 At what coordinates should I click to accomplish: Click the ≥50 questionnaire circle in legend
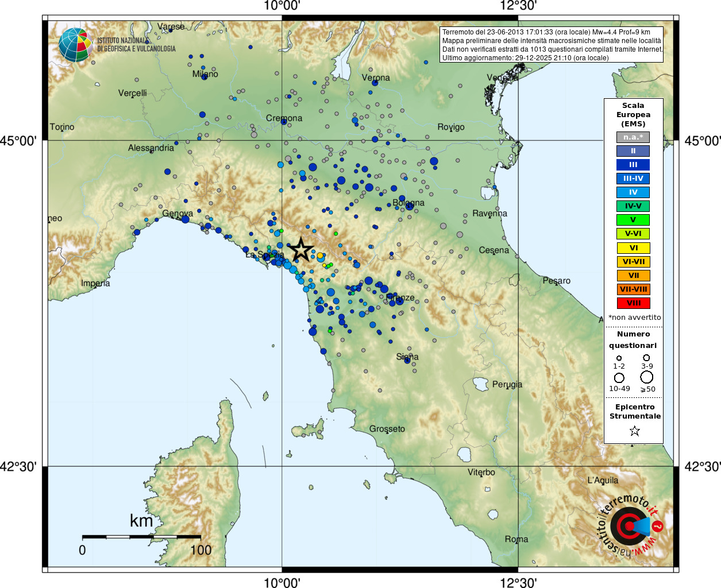coord(647,377)
